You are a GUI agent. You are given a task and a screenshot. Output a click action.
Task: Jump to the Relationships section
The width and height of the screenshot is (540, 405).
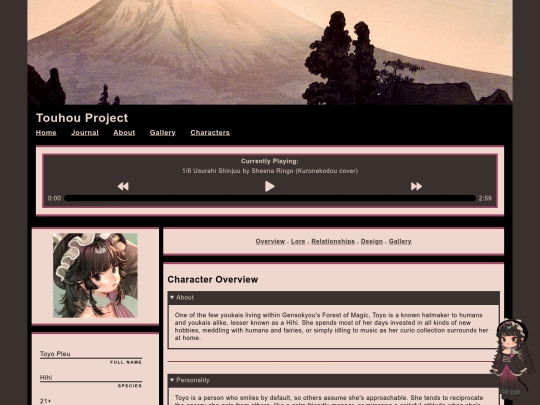(333, 241)
